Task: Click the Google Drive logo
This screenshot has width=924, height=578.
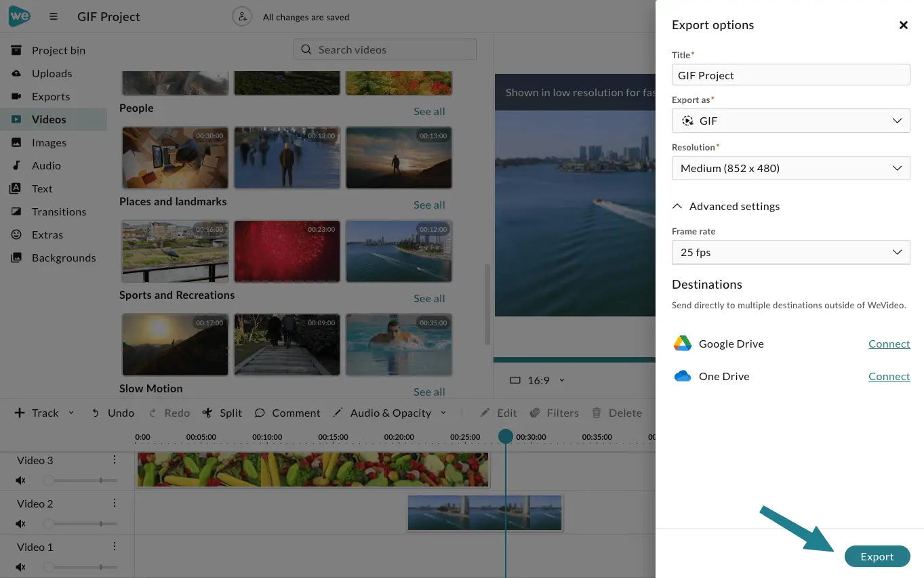Action: [682, 344]
